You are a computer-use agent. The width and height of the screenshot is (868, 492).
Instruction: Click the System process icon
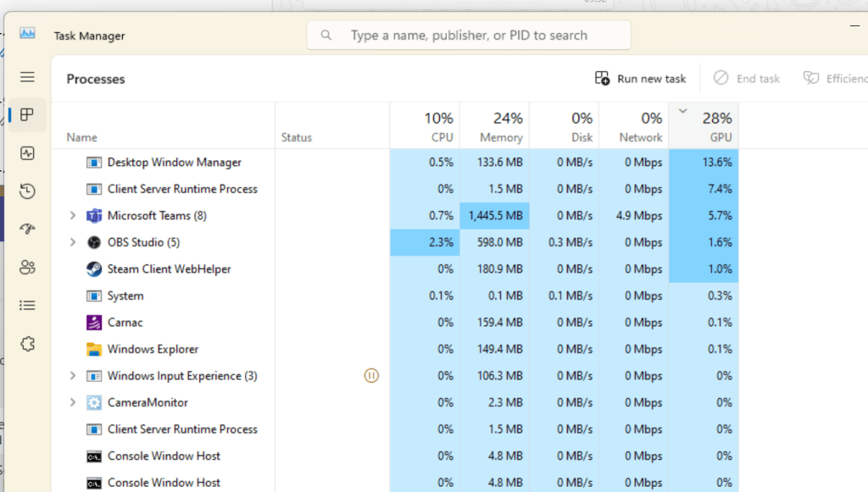coord(94,296)
